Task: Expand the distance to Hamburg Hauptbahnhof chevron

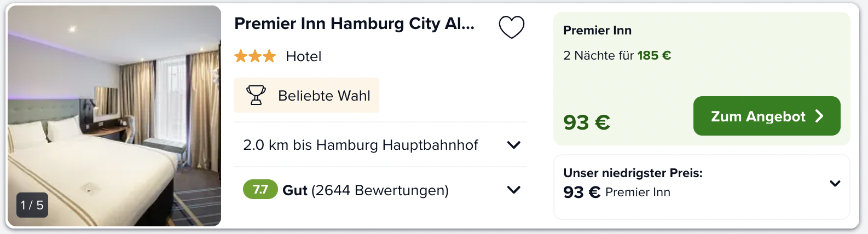Action: click(x=513, y=145)
